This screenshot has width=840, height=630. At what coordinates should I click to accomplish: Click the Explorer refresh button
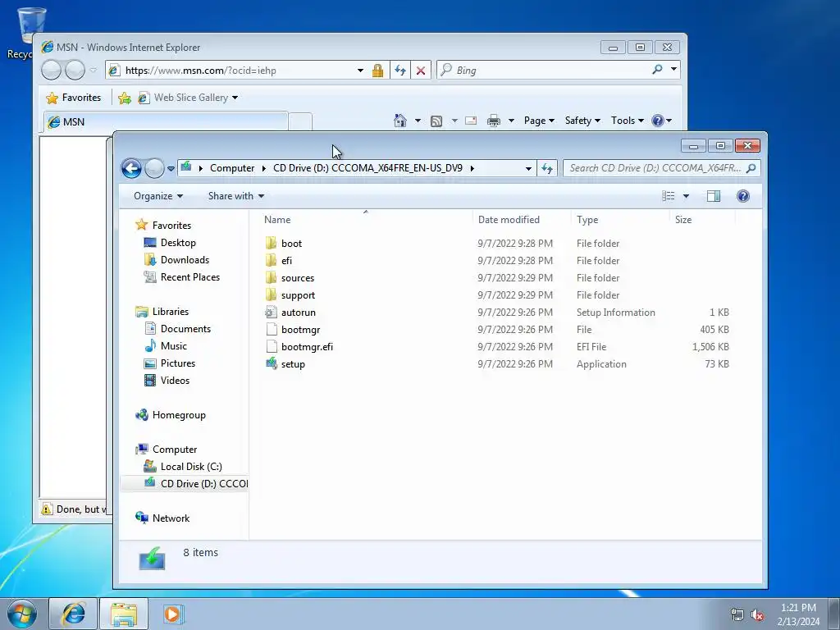pyautogui.click(x=547, y=168)
